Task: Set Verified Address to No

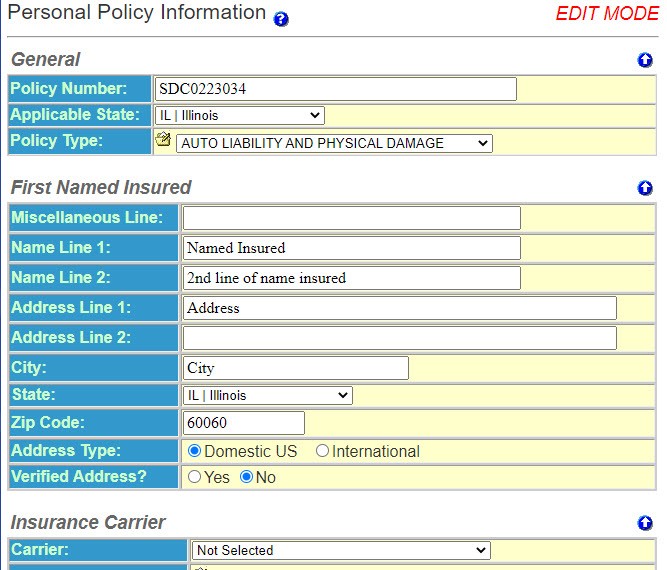Action: [247, 477]
